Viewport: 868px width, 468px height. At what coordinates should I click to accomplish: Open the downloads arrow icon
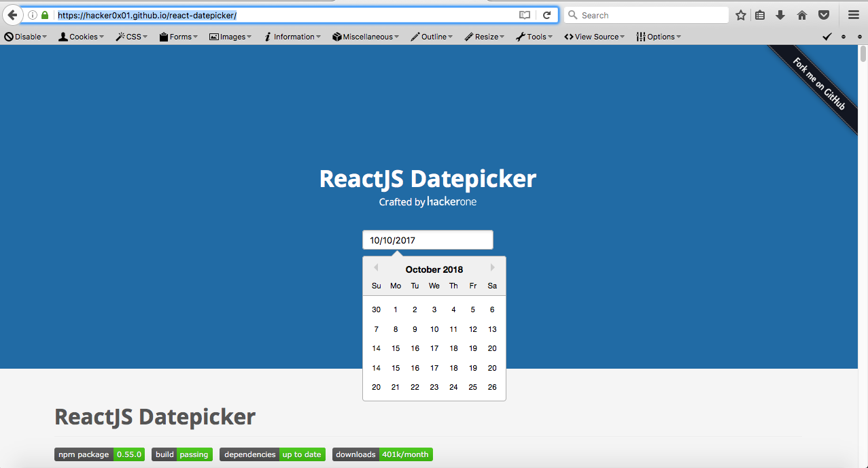pyautogui.click(x=780, y=15)
